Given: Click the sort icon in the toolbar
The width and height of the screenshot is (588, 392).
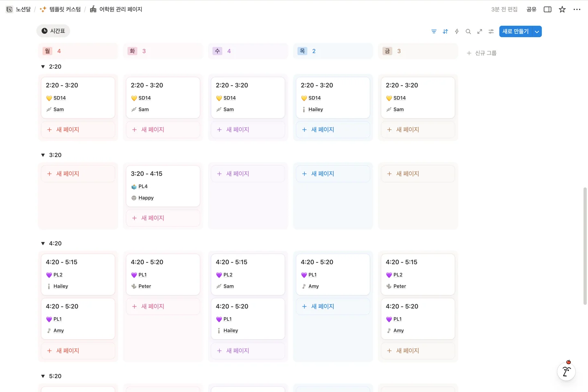Looking at the screenshot, I should coord(445,31).
